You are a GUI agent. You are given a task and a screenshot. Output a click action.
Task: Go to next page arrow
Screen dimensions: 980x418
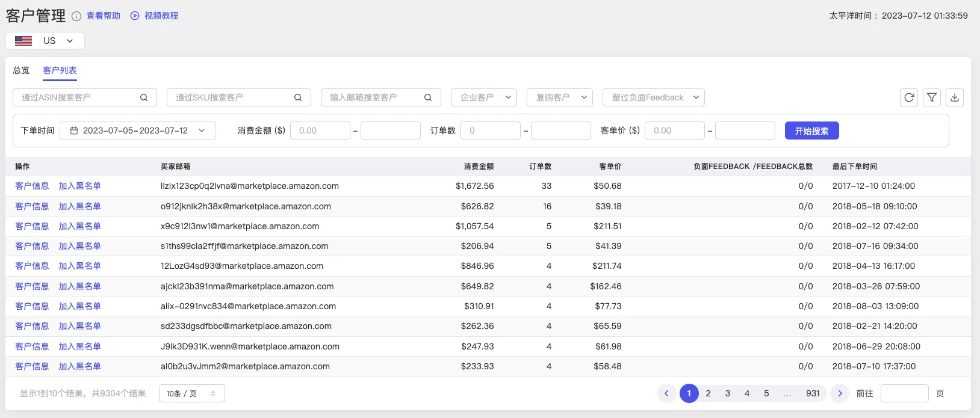click(840, 393)
